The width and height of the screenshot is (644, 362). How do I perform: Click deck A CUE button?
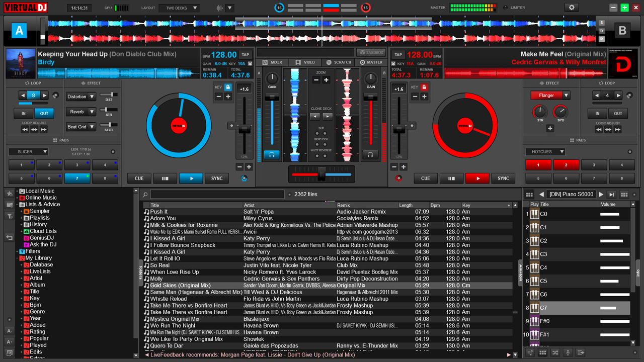tap(139, 178)
